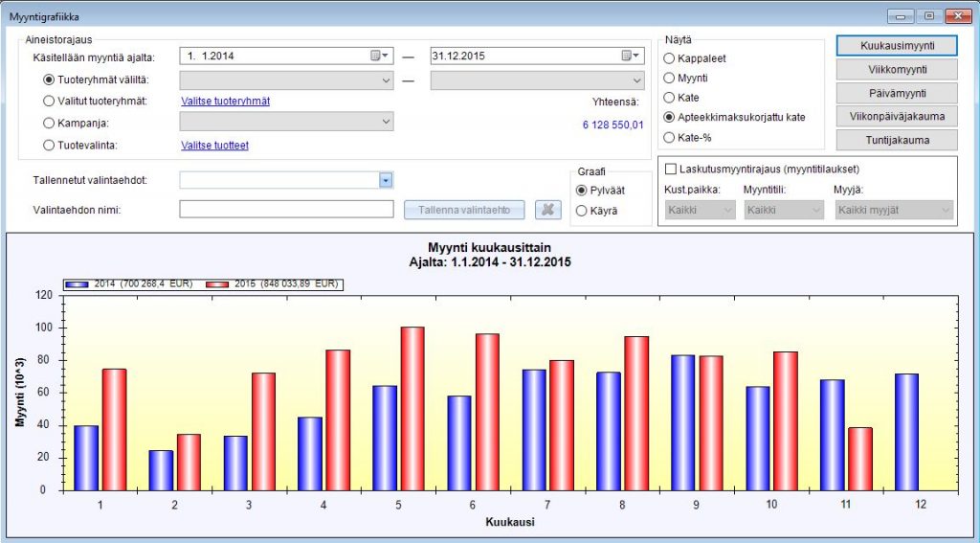
Task: Click the red X delete selection button
Action: point(546,210)
